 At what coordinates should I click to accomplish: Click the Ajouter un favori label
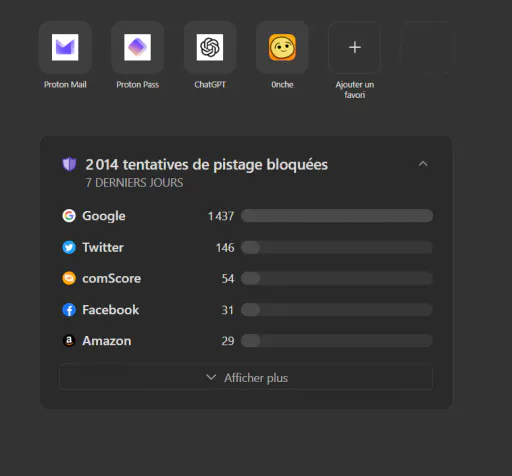click(355, 90)
